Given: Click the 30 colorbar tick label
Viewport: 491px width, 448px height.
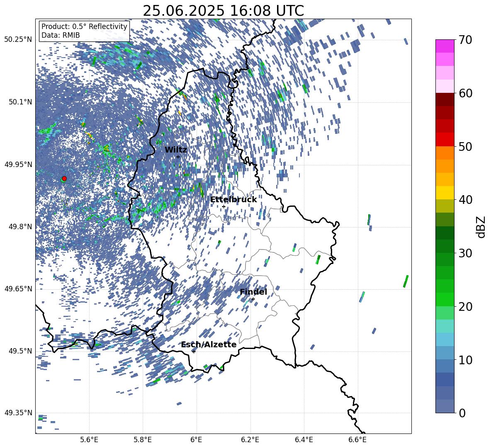Looking at the screenshot, I should pyautogui.click(x=466, y=253).
